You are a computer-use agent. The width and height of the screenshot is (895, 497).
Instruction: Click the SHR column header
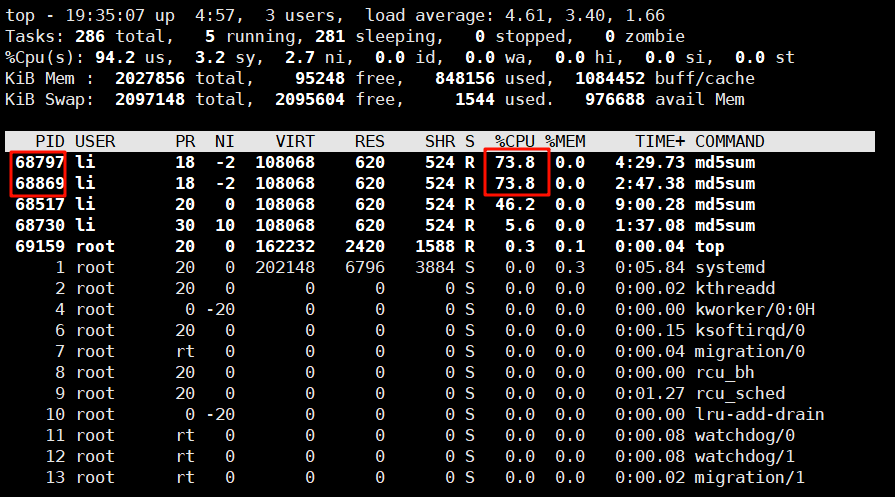point(440,142)
